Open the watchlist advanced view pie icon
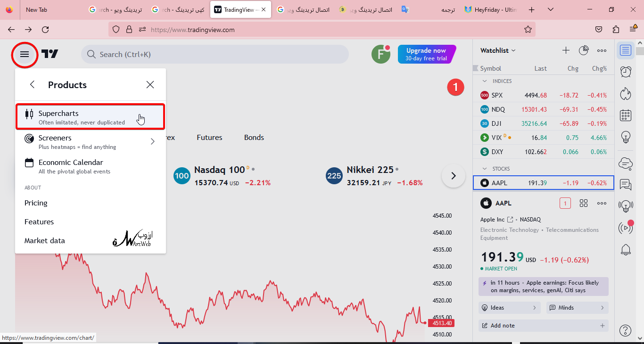This screenshot has height=344, width=644. click(584, 50)
